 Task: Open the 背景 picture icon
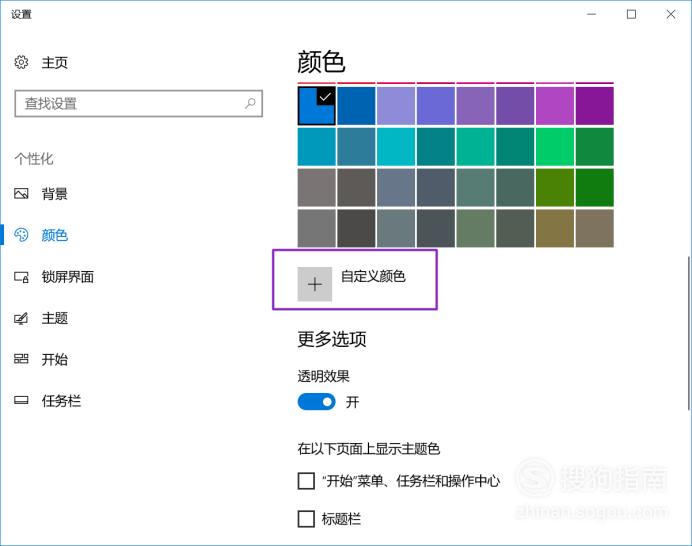pos(21,193)
